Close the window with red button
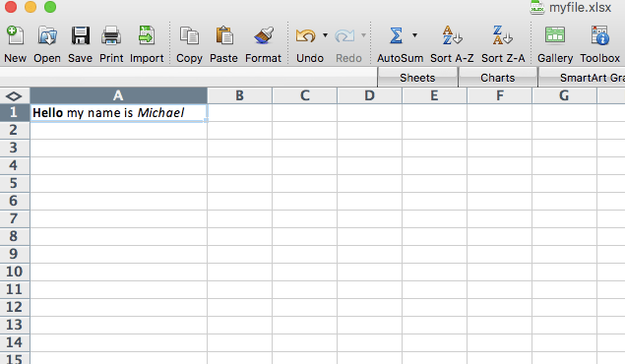625x364 pixels. (11, 7)
